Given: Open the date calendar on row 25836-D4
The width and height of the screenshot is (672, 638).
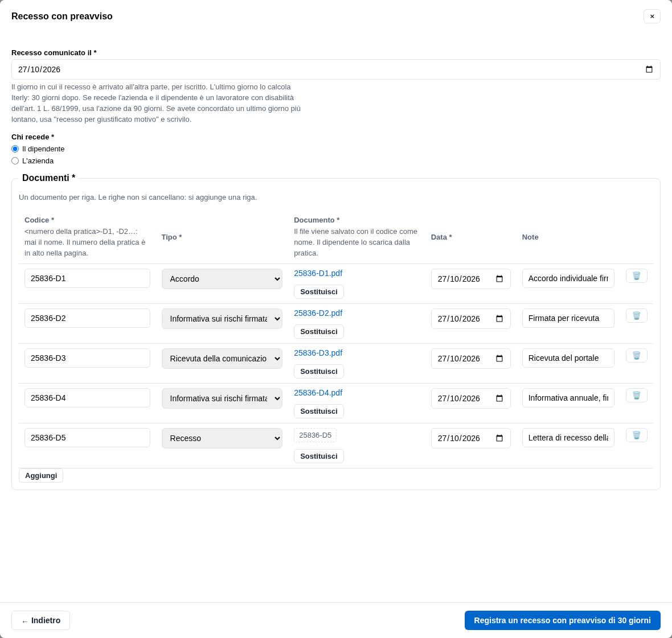Looking at the screenshot, I should pyautogui.click(x=499, y=398).
